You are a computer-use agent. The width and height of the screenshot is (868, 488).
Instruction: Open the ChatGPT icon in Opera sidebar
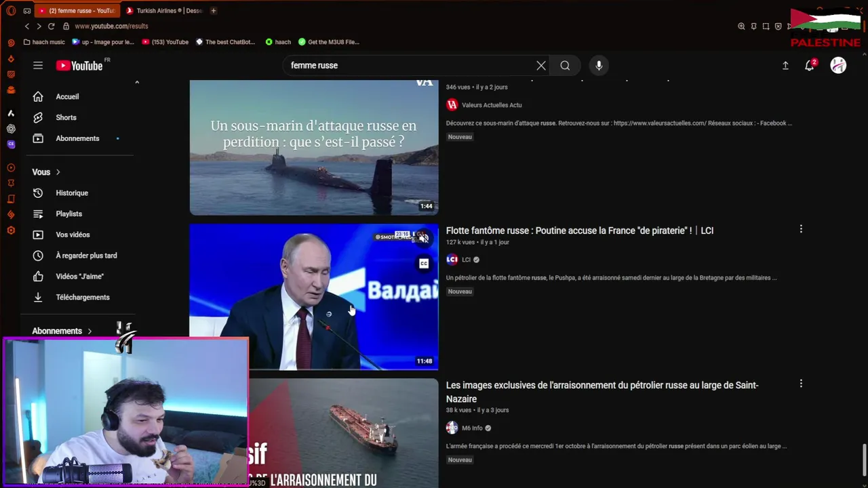pos(11,128)
